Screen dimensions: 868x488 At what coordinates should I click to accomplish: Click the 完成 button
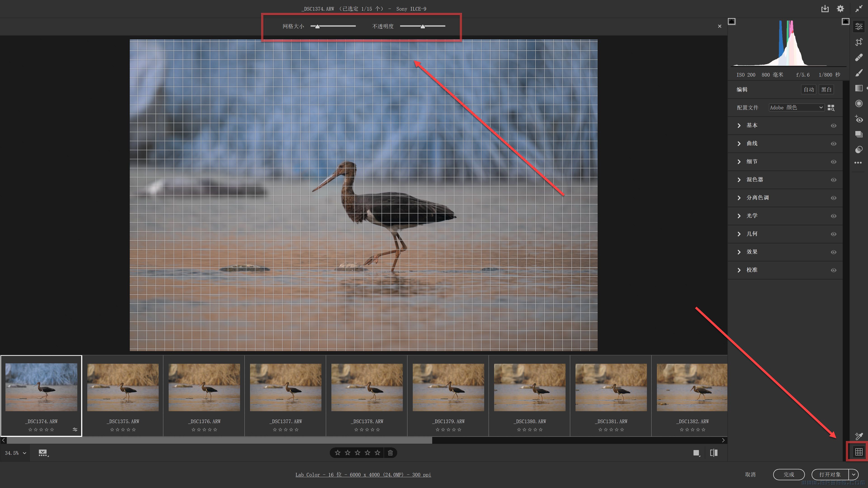788,474
